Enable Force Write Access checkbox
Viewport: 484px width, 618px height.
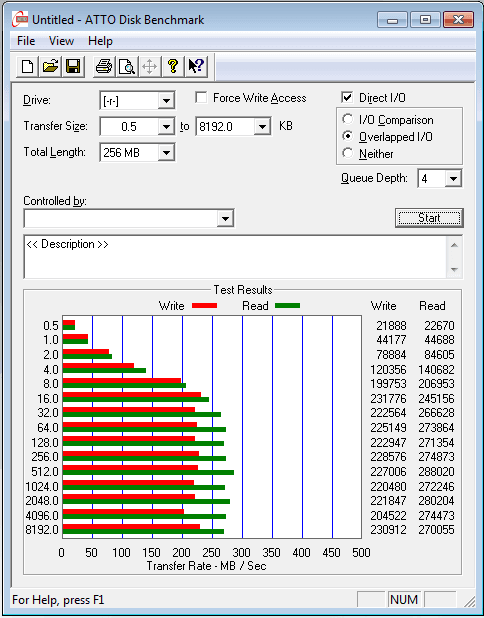201,97
